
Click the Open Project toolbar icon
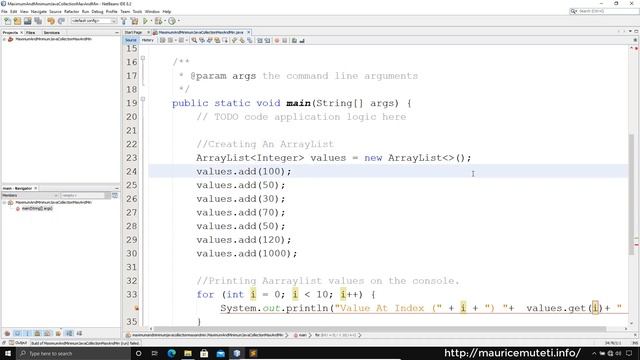point(27,21)
